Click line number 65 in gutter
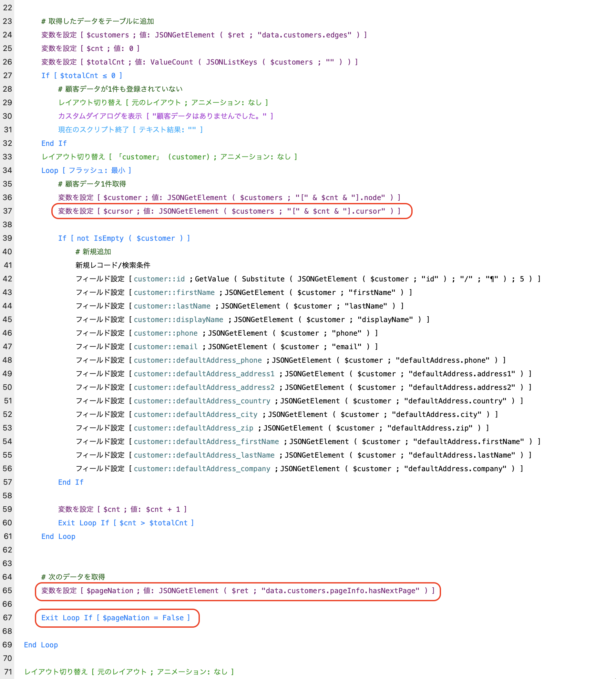 (x=7, y=591)
